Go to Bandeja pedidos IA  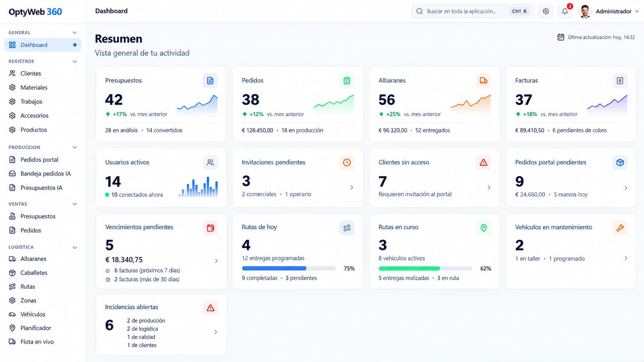tap(42, 173)
